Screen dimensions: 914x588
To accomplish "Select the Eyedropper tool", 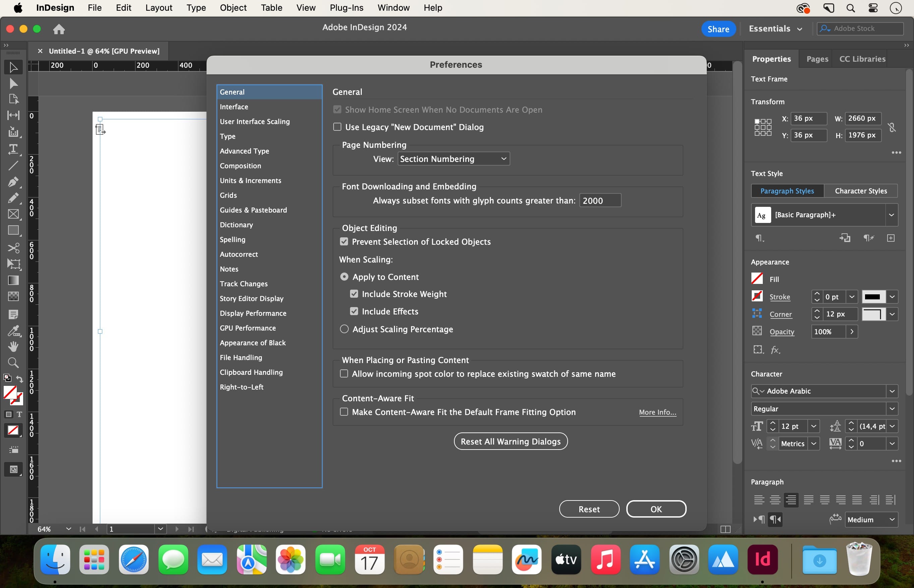I will coord(13,331).
